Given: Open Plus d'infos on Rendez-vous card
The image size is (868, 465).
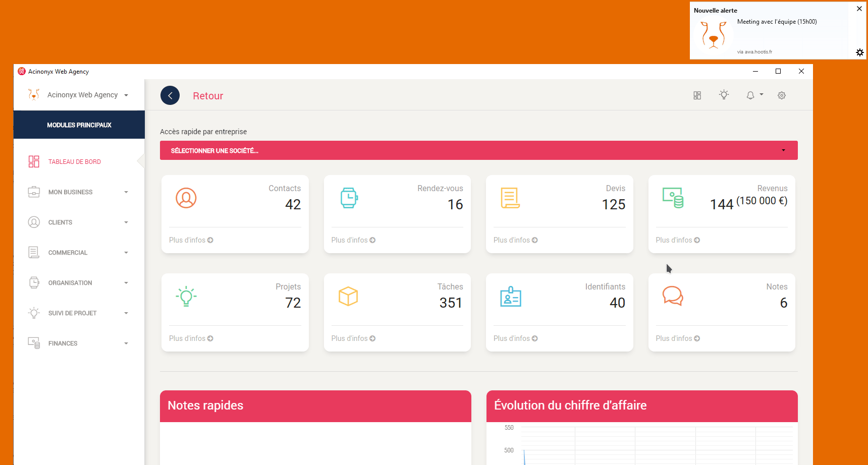Looking at the screenshot, I should point(353,240).
